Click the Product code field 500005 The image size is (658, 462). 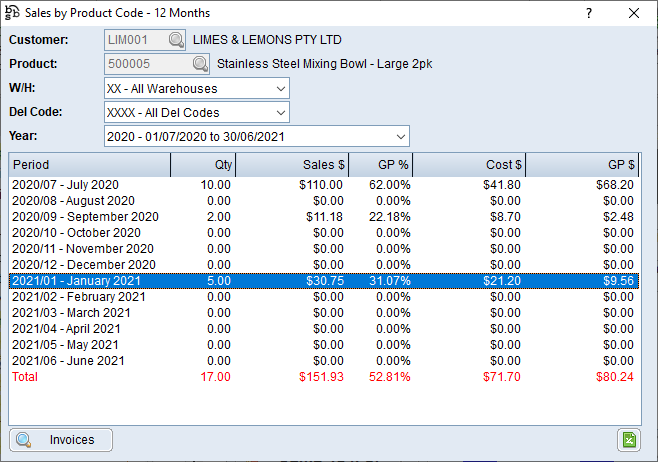[145, 64]
